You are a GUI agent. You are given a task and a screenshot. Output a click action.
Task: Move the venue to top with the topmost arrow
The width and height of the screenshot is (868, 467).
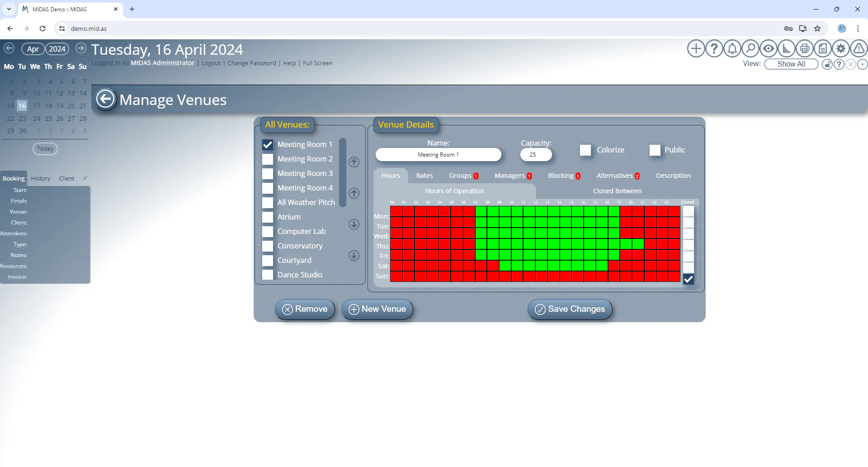coord(354,162)
